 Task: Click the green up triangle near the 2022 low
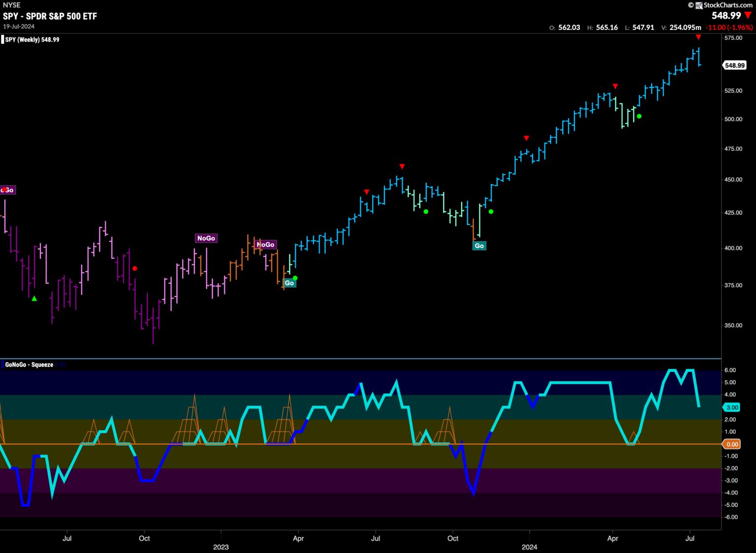click(x=34, y=298)
